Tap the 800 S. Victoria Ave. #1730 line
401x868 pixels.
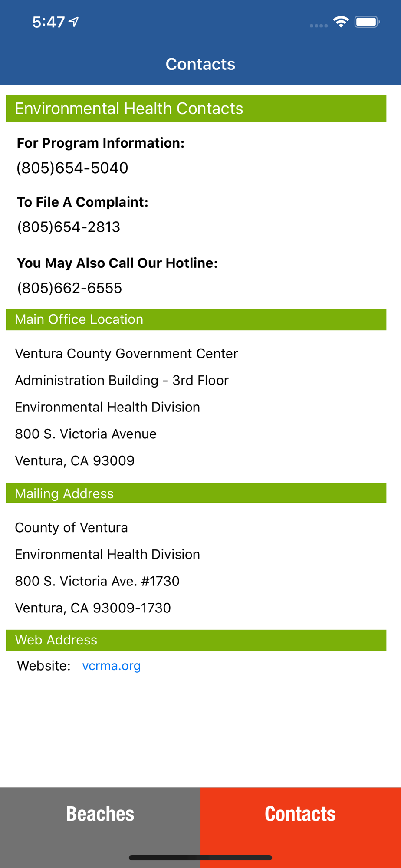(97, 581)
